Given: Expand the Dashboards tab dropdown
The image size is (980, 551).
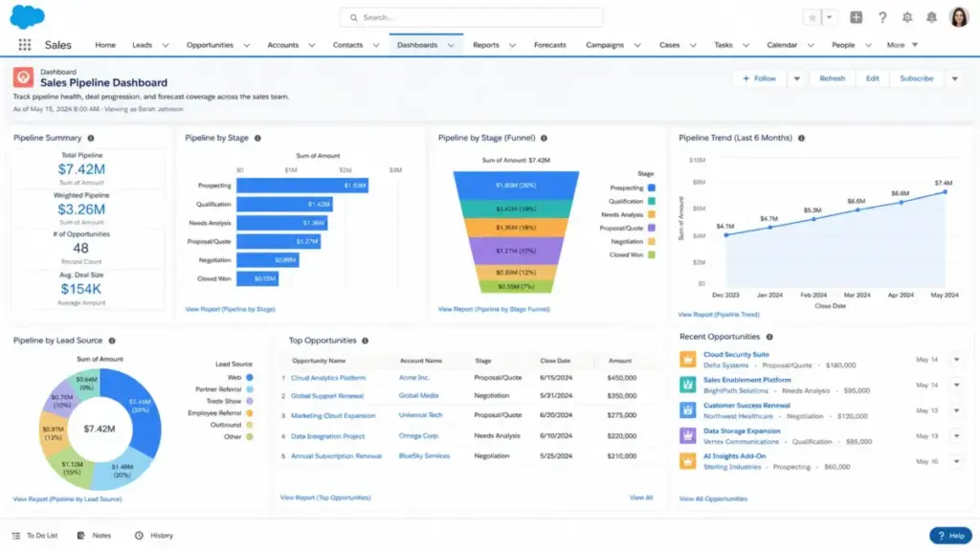Looking at the screenshot, I should 451,45.
